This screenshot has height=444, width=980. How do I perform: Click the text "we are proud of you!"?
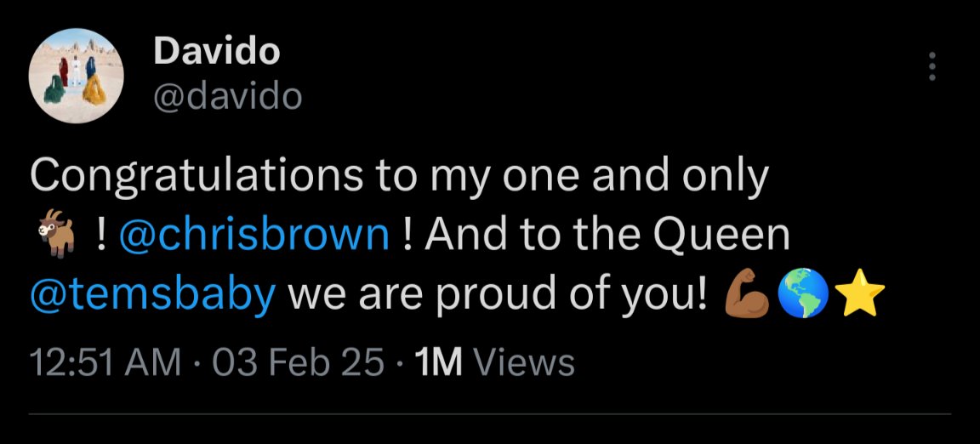pyautogui.click(x=499, y=295)
